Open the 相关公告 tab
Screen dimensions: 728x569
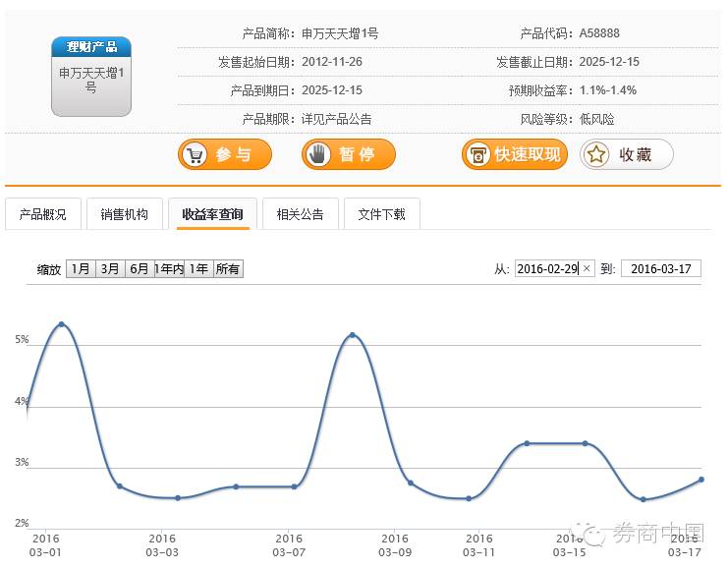tap(301, 213)
